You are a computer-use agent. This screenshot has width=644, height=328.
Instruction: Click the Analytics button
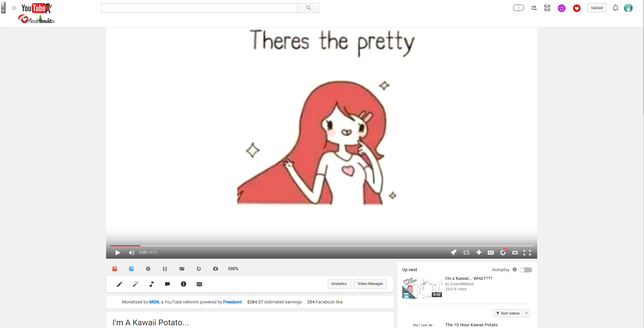point(339,284)
